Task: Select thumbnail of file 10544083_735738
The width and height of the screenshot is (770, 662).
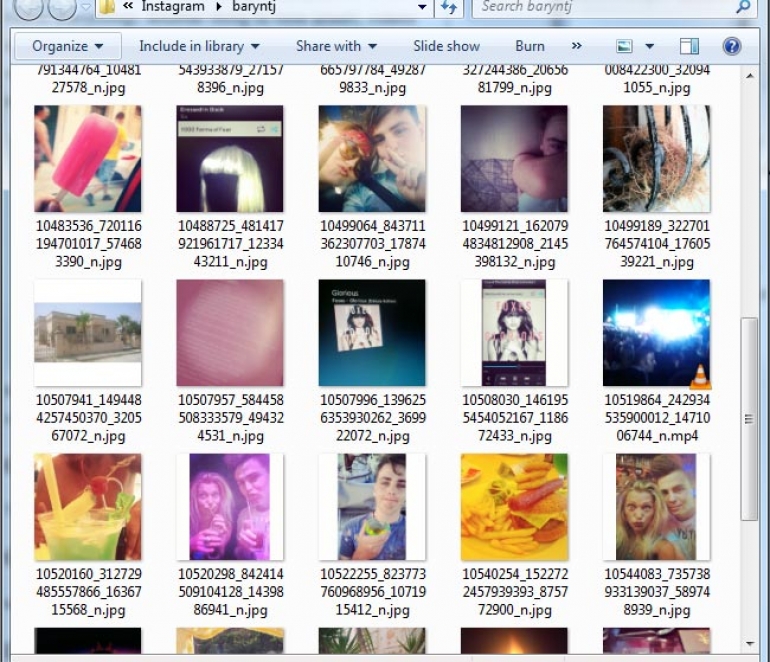Action: [x=657, y=507]
